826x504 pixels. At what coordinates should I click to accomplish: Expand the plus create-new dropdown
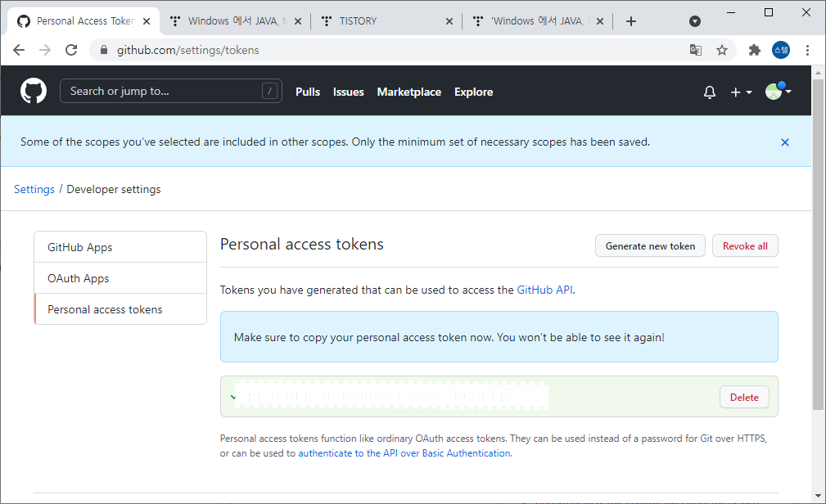pos(741,92)
